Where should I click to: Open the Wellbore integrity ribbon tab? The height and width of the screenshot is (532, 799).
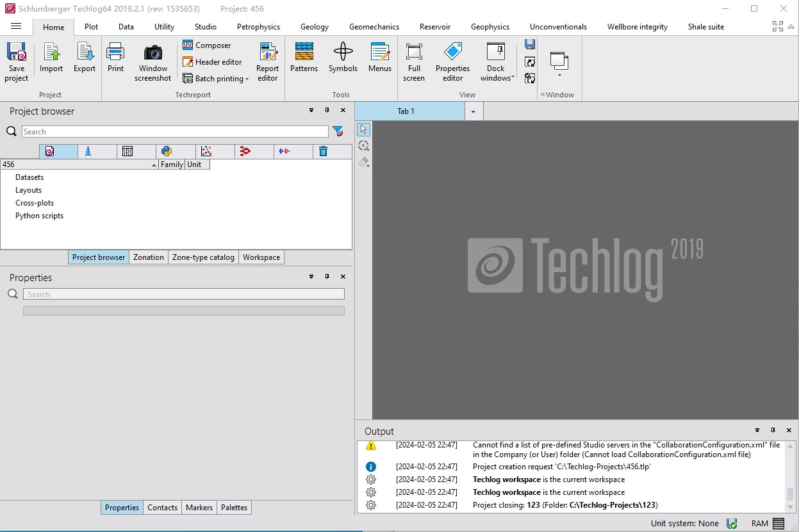pyautogui.click(x=638, y=27)
